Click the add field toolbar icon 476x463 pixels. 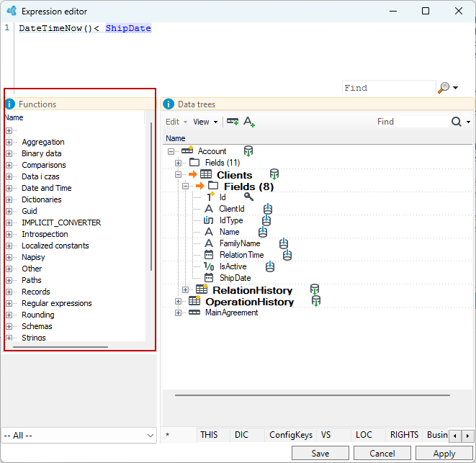[x=233, y=122]
